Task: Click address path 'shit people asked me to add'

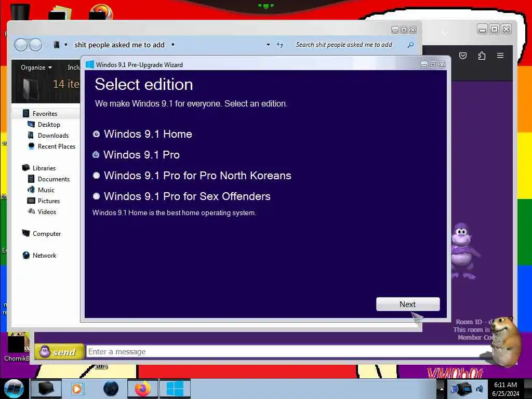Action: point(119,45)
